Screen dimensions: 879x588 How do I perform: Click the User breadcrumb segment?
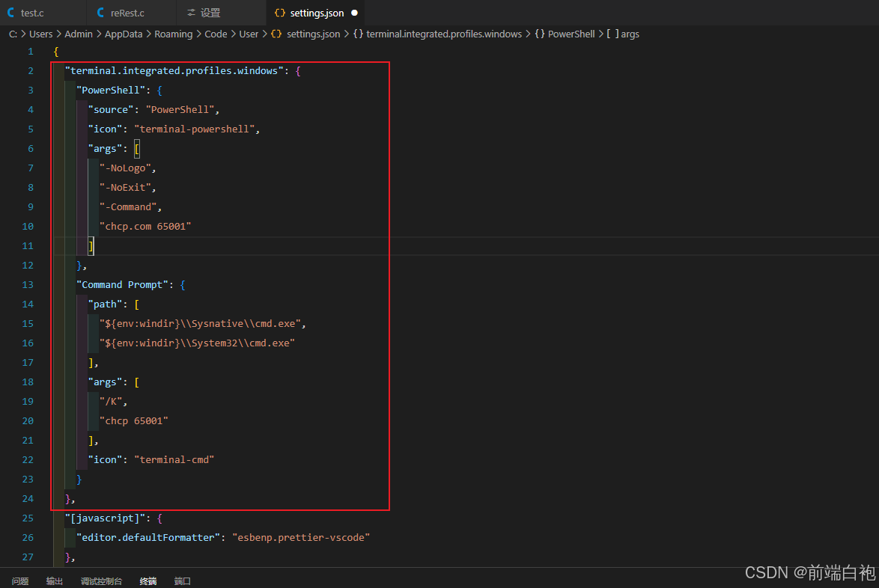[x=249, y=34]
